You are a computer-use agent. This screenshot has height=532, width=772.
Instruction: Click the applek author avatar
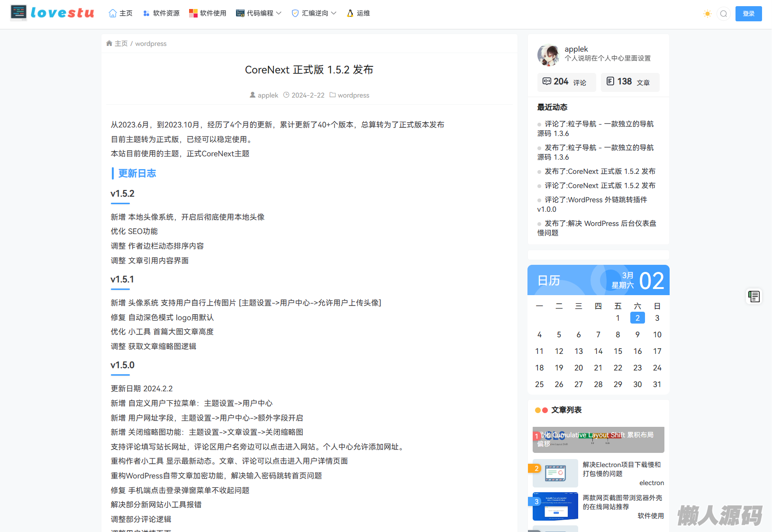pyautogui.click(x=548, y=55)
